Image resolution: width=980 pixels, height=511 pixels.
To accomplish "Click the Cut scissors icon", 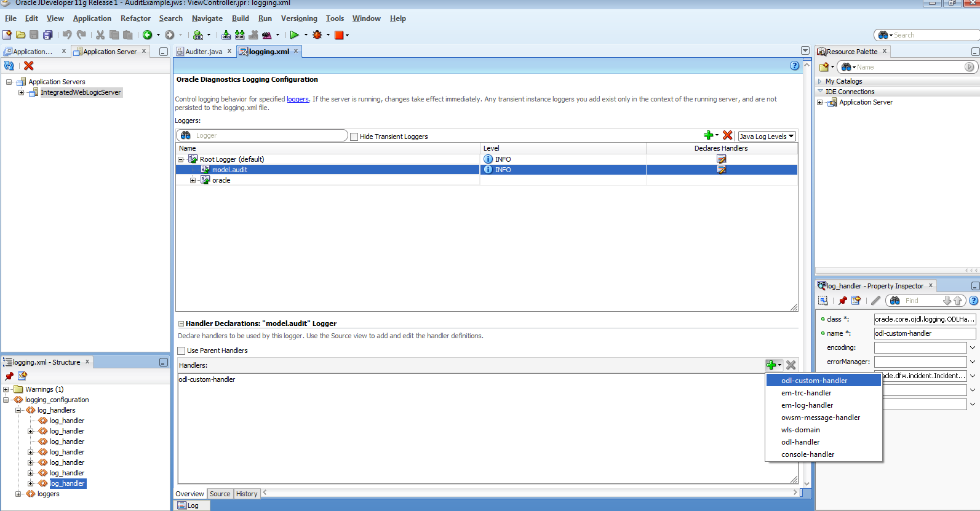I will 100,35.
